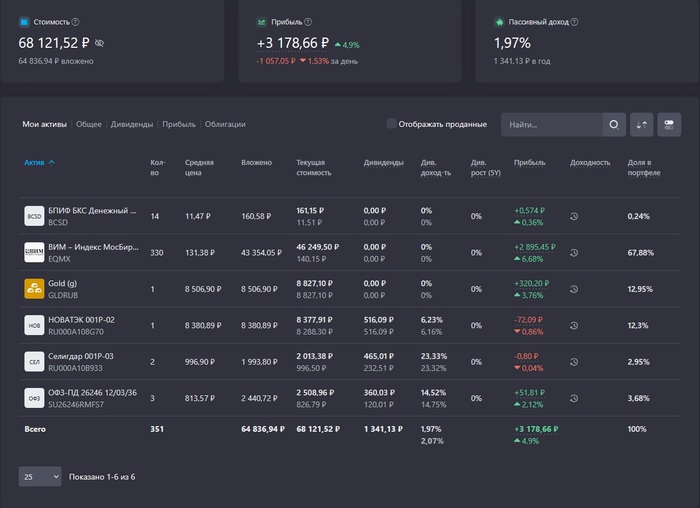
Task: Open yield history icon for Gold row
Action: tap(575, 289)
